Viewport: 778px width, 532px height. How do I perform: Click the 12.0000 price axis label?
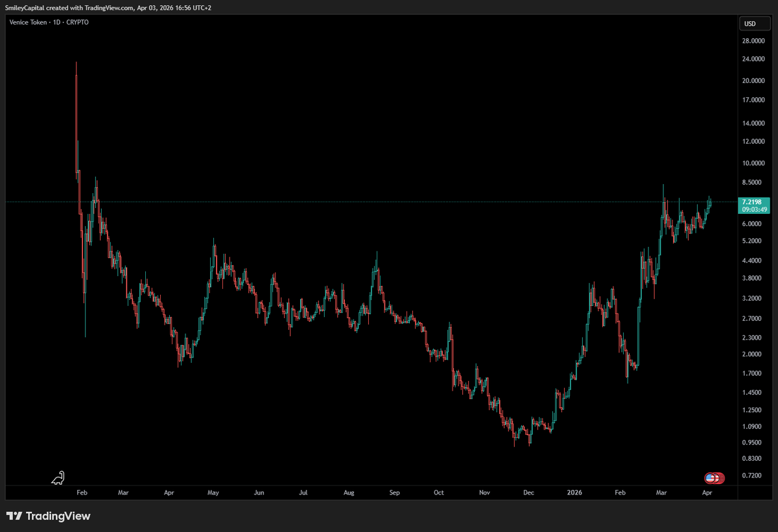755,141
